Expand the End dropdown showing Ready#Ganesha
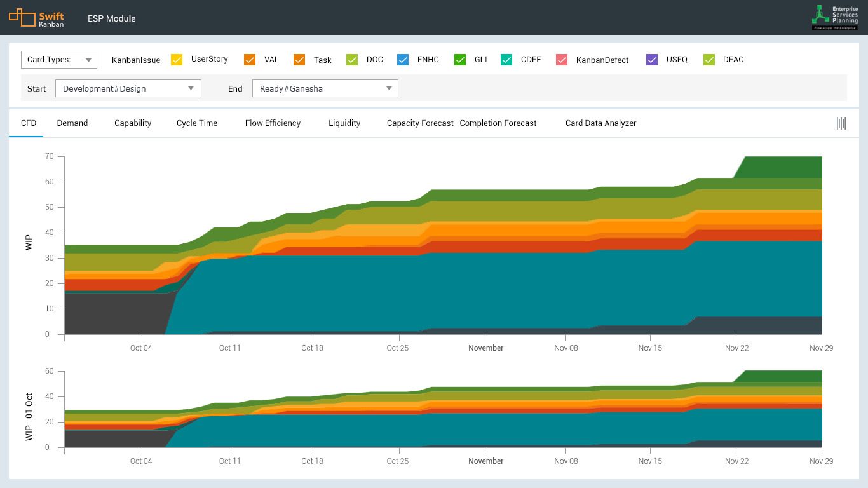This screenshot has height=488, width=868. (325, 89)
